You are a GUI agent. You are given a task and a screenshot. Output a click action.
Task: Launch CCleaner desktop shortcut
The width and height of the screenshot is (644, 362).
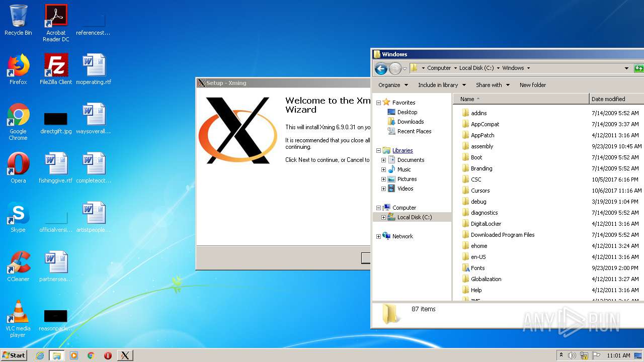point(18,266)
